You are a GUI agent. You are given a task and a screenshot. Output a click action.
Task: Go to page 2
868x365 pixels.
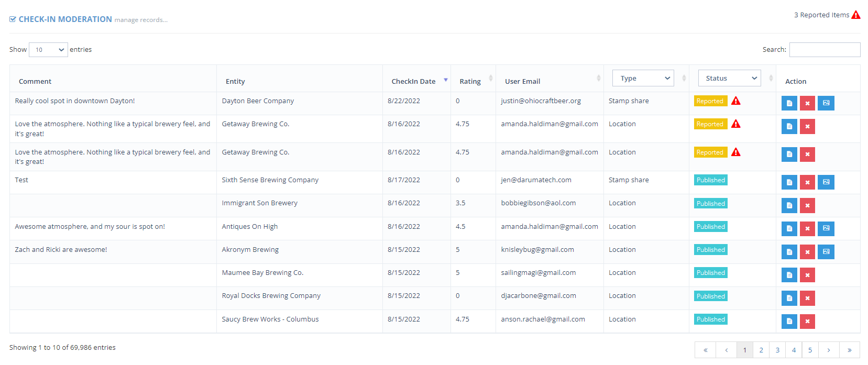(x=761, y=350)
